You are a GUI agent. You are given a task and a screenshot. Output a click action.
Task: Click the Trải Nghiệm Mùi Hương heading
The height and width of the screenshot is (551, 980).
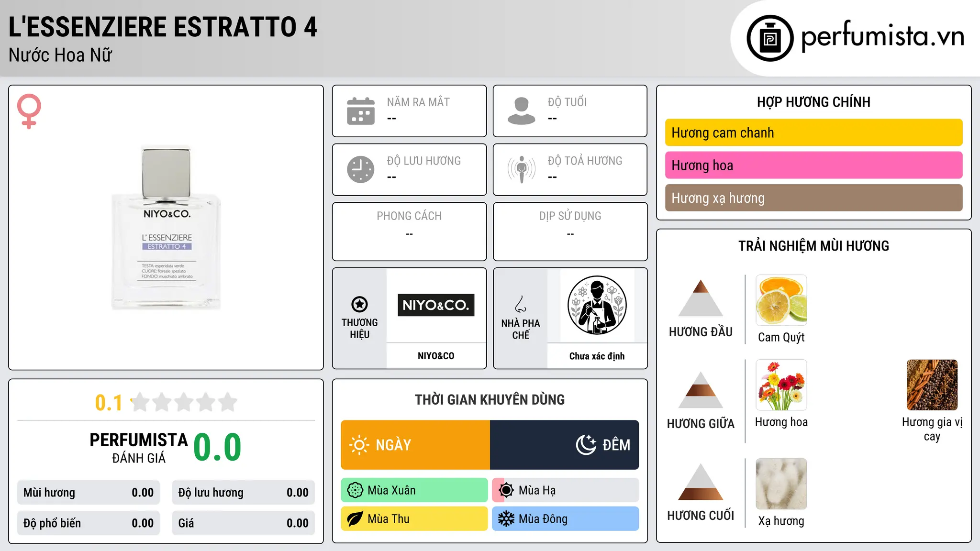click(x=814, y=246)
